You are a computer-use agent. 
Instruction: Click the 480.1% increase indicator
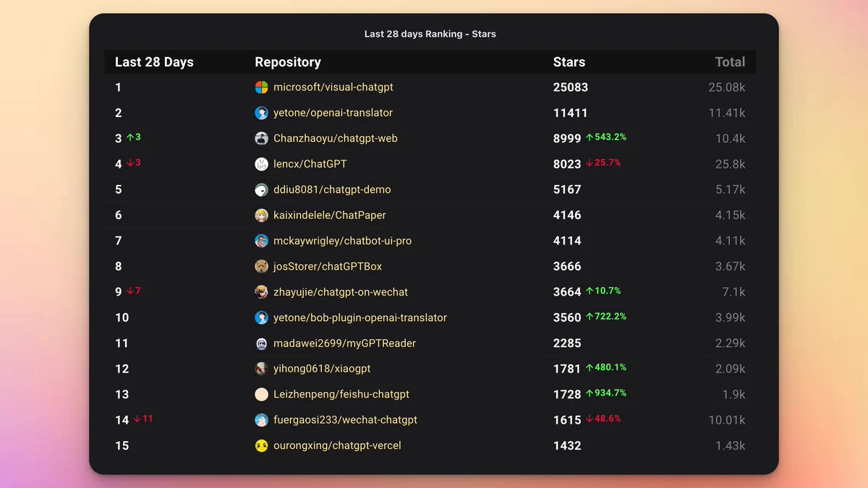(606, 367)
